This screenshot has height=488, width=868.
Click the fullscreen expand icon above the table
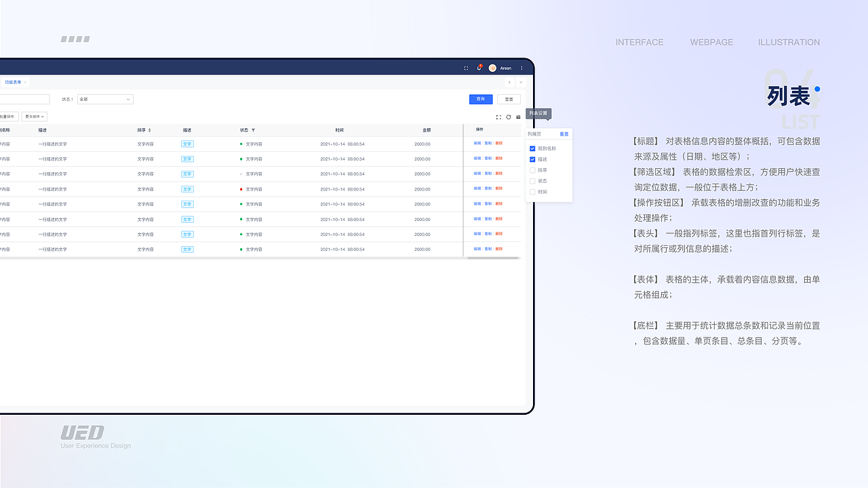[499, 117]
